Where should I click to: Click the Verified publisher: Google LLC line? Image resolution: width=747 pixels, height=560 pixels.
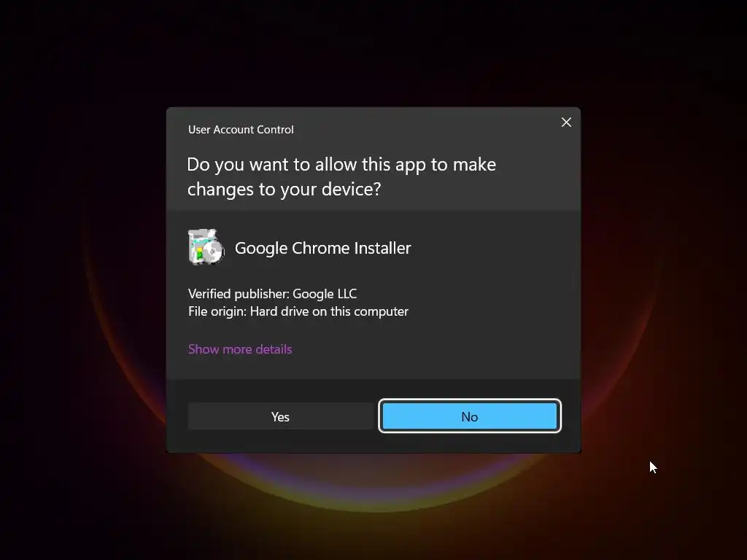(x=273, y=294)
